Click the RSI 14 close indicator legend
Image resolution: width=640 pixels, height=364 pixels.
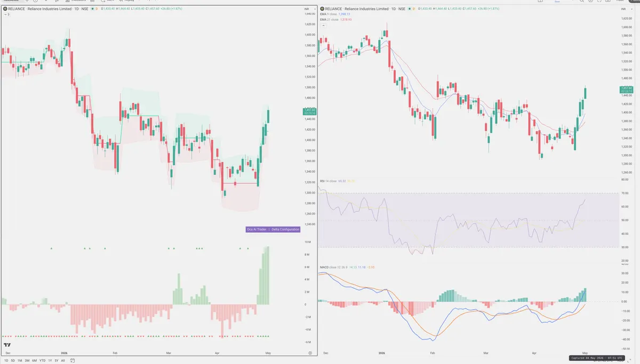(328, 181)
